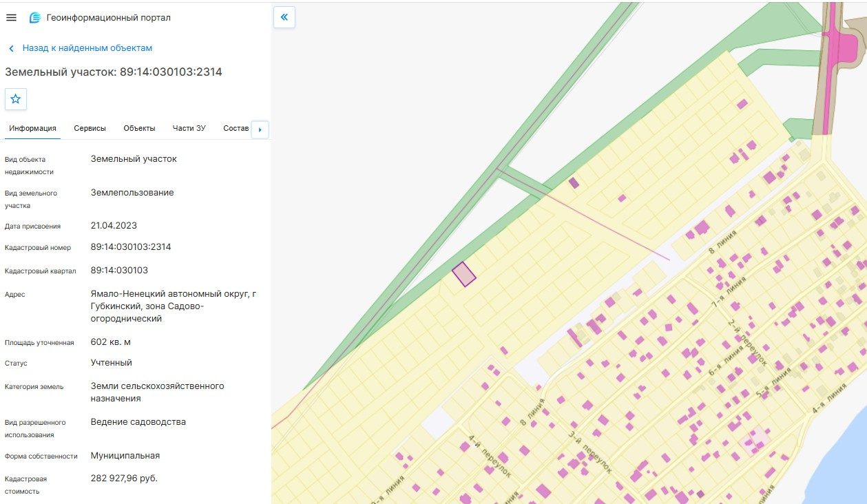Click the status value Учтенный
The image size is (867, 504).
[x=112, y=363]
